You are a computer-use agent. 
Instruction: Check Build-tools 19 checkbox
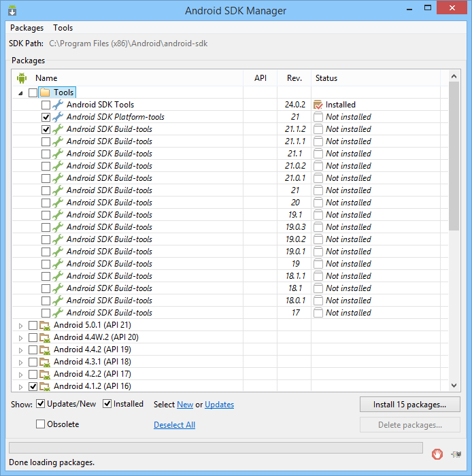tap(46, 264)
